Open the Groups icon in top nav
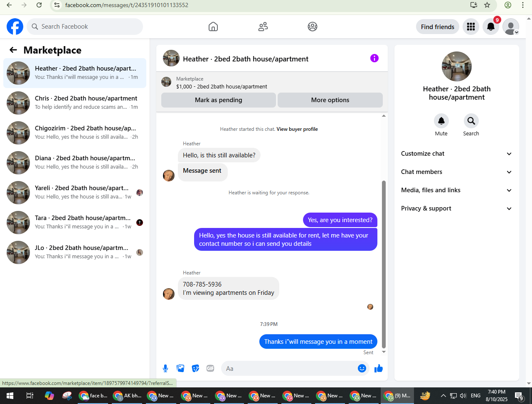532x404 pixels. [313, 27]
